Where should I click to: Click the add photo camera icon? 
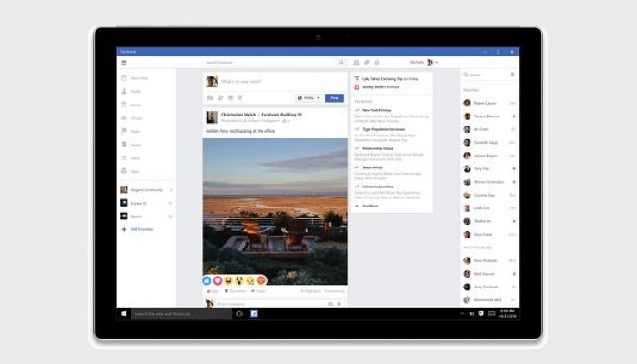210,97
